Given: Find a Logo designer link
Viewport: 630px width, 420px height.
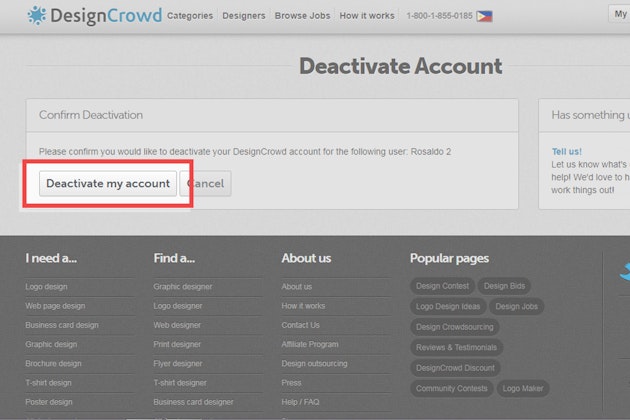Looking at the screenshot, I should [178, 306].
